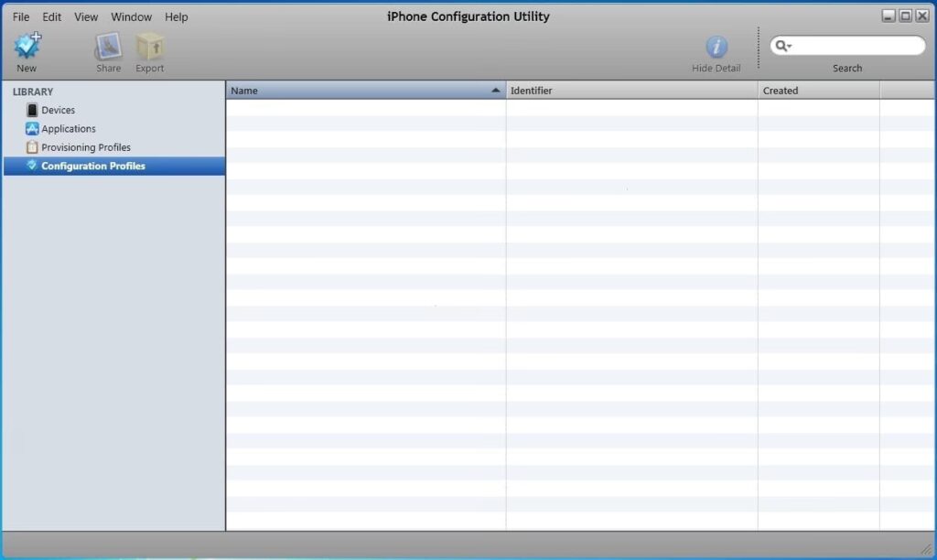The image size is (937, 560).
Task: Toggle sort arrow on Name column
Action: coord(495,91)
